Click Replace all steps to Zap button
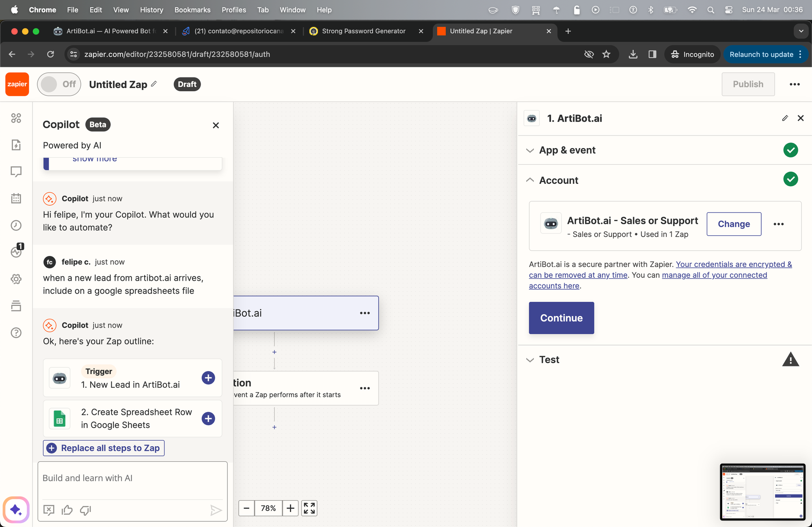The width and height of the screenshot is (812, 527). (104, 448)
